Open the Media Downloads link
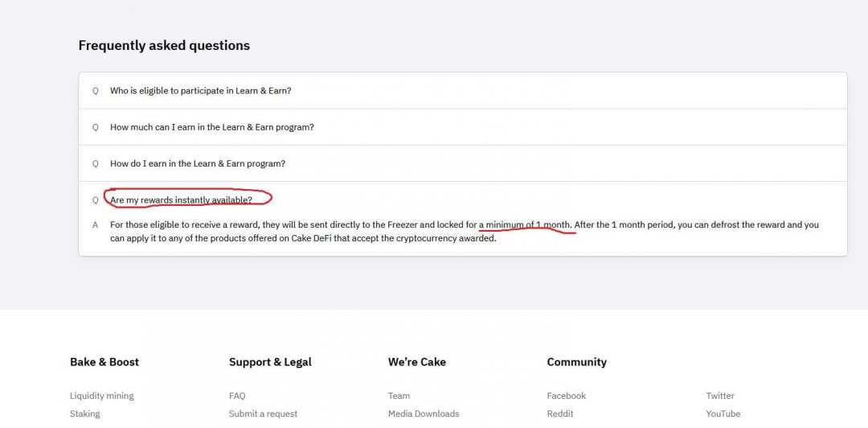Screen dimensions: 868x428 tap(424, 414)
